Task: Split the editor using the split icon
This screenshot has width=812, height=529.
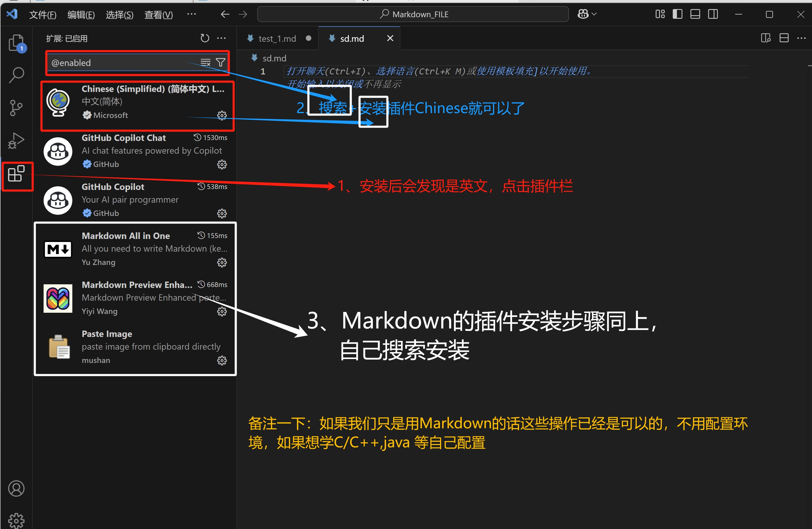Action: point(784,38)
